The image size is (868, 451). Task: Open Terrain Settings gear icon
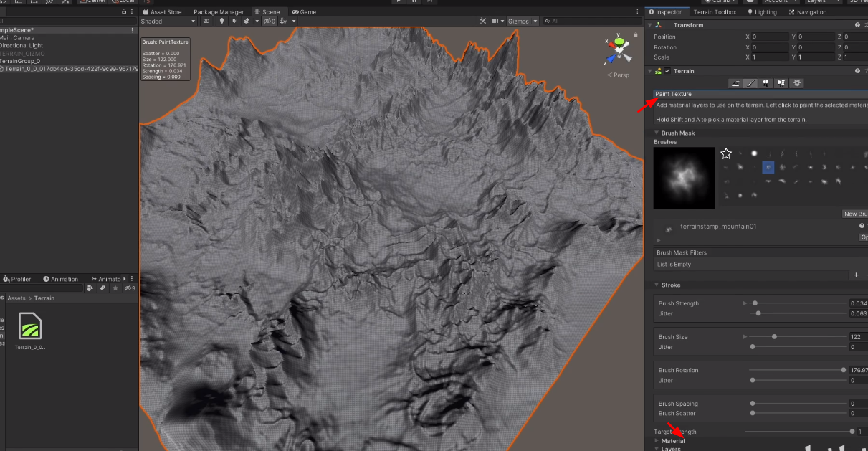(x=797, y=83)
